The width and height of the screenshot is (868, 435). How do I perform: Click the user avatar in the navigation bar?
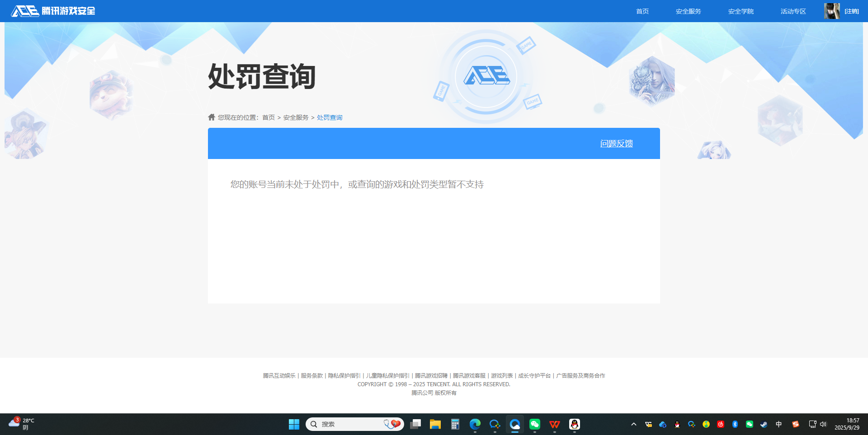tap(832, 11)
